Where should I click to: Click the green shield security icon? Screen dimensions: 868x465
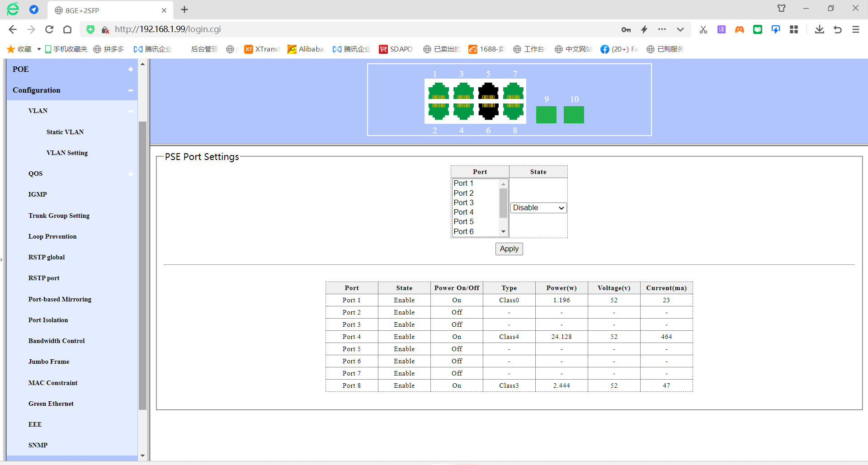(x=90, y=29)
